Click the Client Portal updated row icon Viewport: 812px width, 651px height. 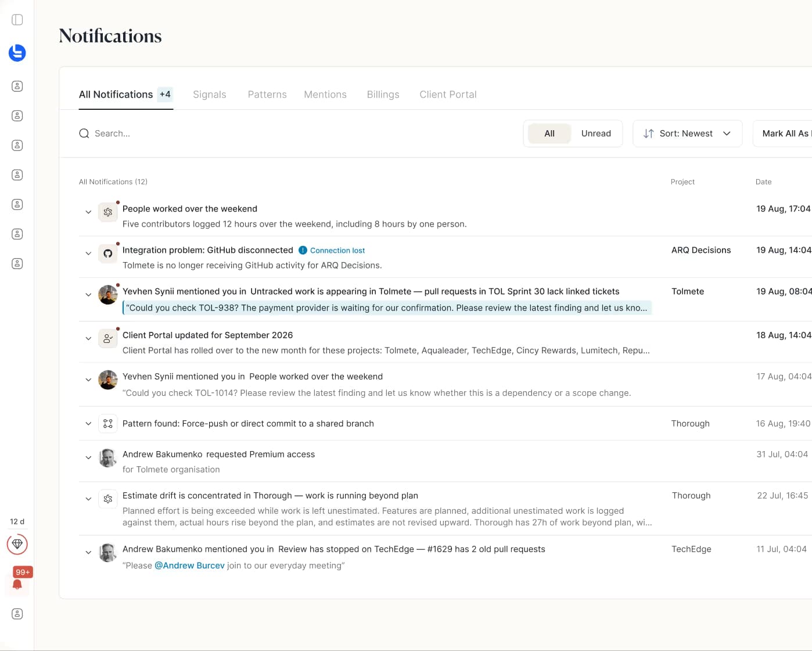(108, 338)
